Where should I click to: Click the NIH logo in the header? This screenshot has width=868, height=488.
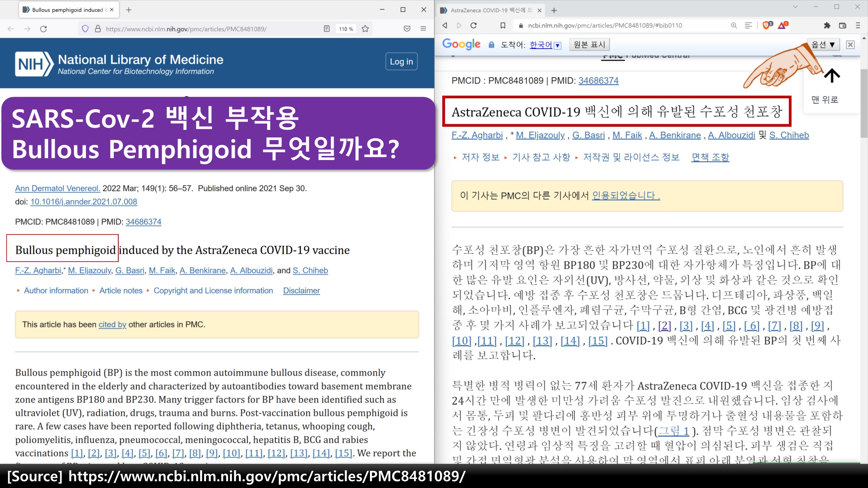(34, 64)
